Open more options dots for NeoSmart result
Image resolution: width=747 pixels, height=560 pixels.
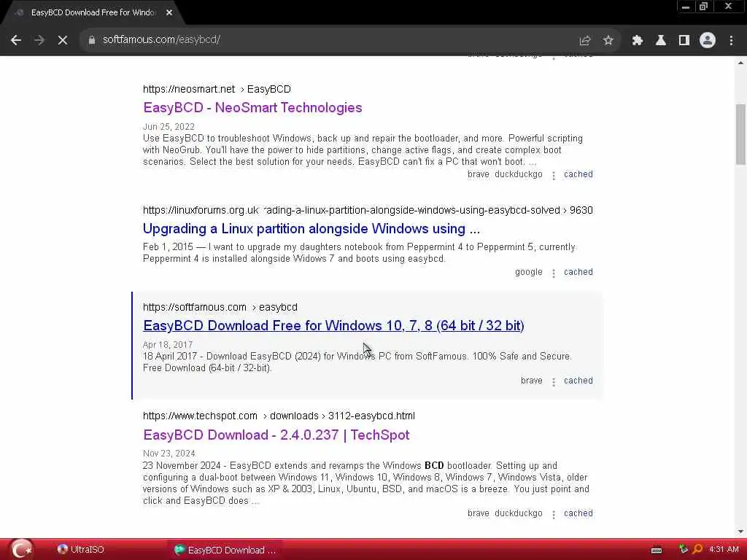tap(554, 176)
